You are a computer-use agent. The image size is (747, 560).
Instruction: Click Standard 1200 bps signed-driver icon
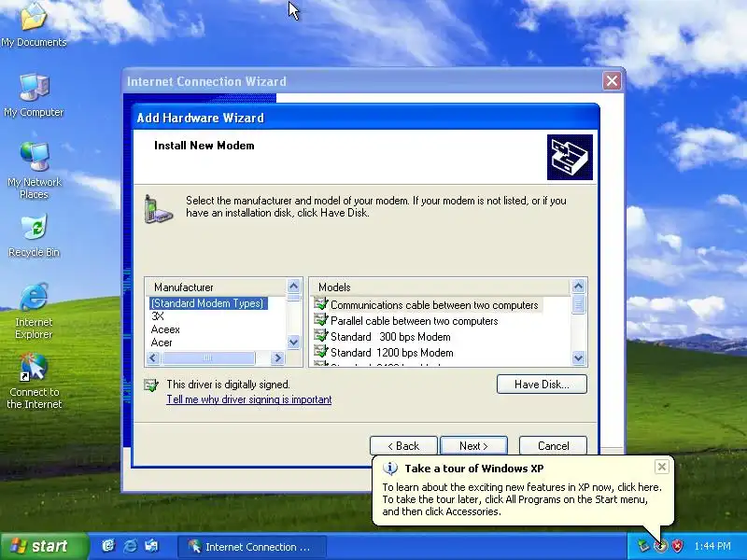[320, 352]
